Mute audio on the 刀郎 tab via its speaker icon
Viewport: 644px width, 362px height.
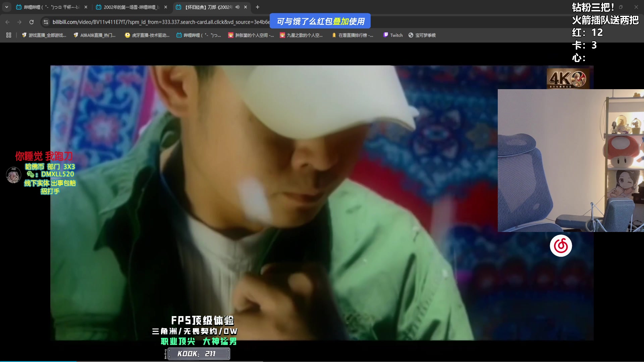[x=237, y=7]
